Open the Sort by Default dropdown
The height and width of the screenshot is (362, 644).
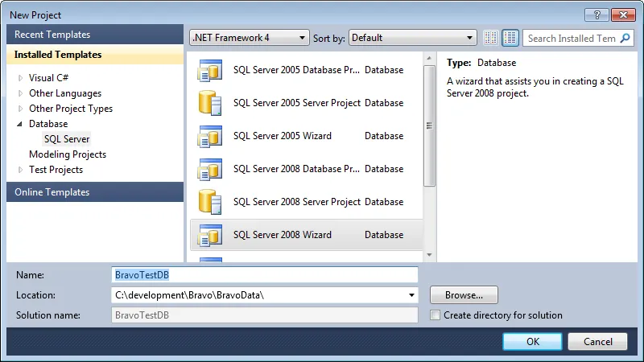click(x=413, y=38)
